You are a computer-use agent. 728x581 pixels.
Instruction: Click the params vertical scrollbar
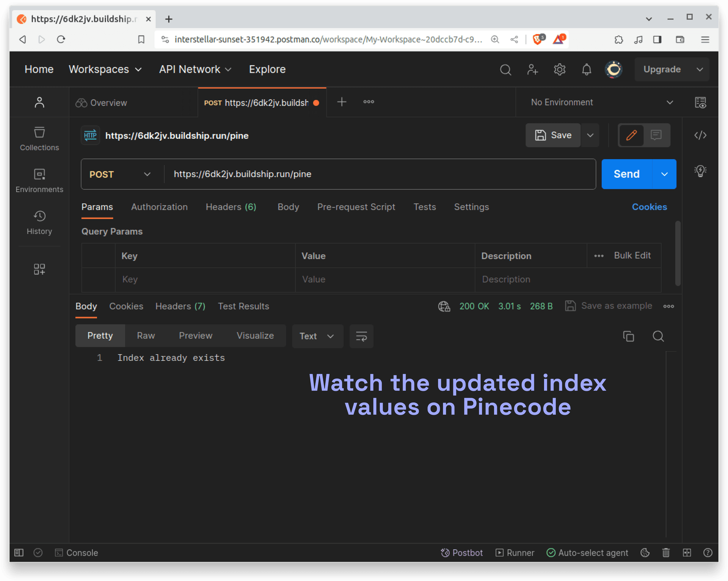point(678,253)
